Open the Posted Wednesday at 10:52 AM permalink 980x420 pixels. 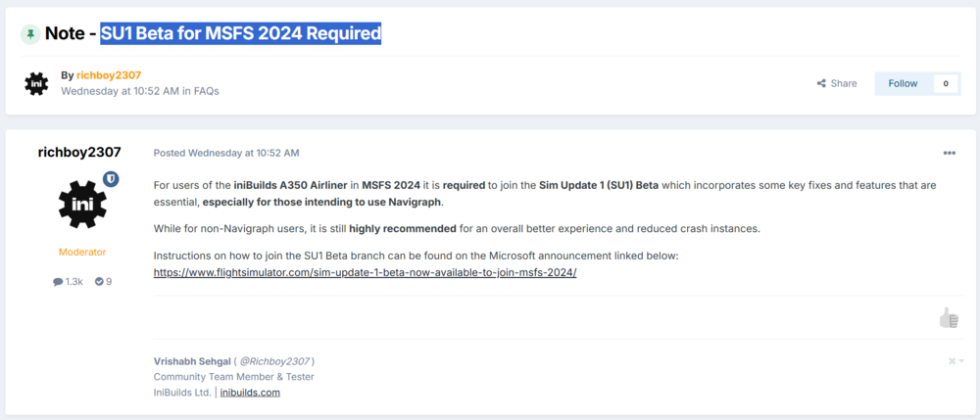[226, 153]
